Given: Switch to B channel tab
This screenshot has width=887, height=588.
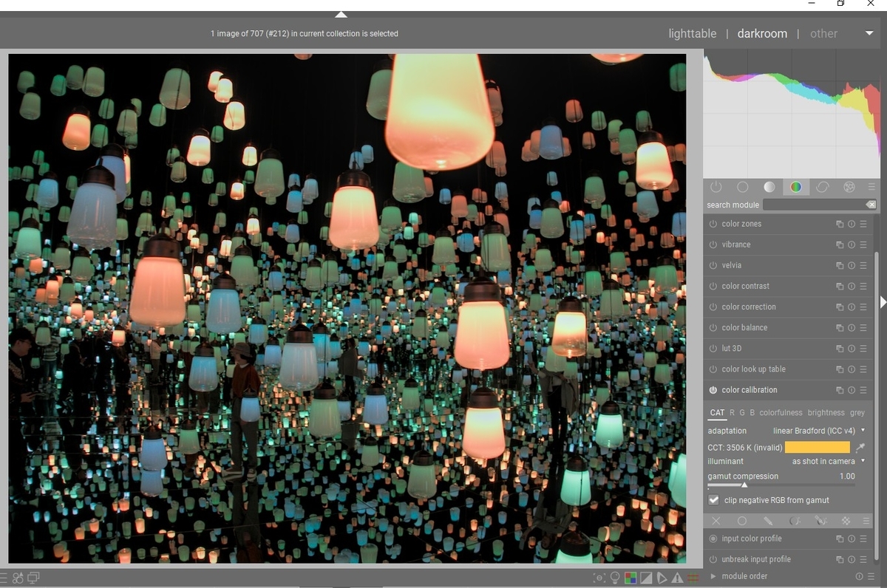Looking at the screenshot, I should [752, 413].
